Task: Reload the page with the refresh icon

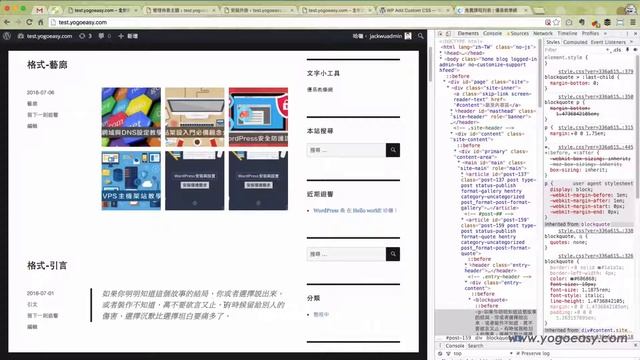Action: point(29,22)
